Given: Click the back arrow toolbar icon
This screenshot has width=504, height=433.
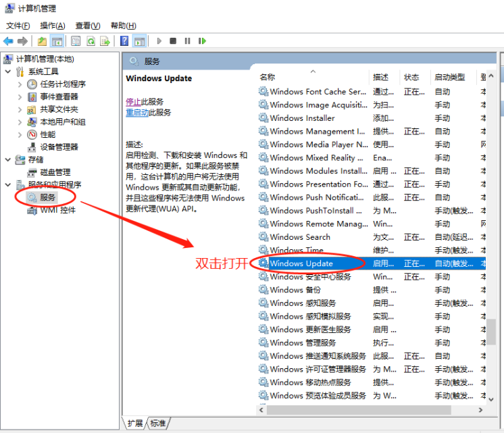Looking at the screenshot, I should click(x=8, y=41).
